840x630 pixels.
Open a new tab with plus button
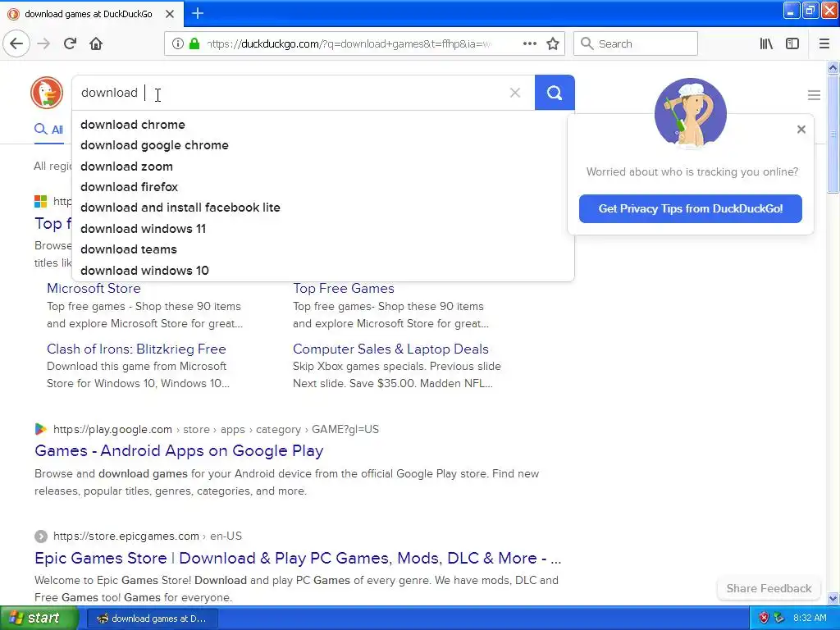198,13
